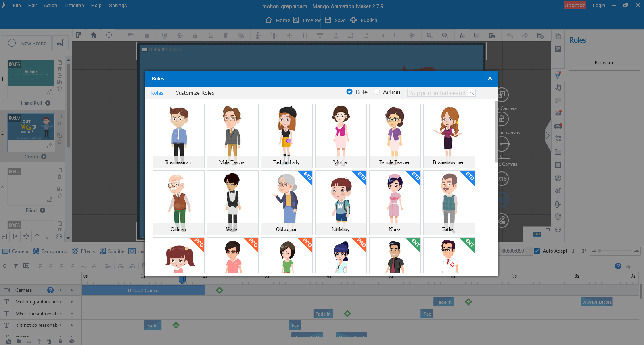
Task: Open the pie chart icon in right sidebar
Action: click(558, 216)
